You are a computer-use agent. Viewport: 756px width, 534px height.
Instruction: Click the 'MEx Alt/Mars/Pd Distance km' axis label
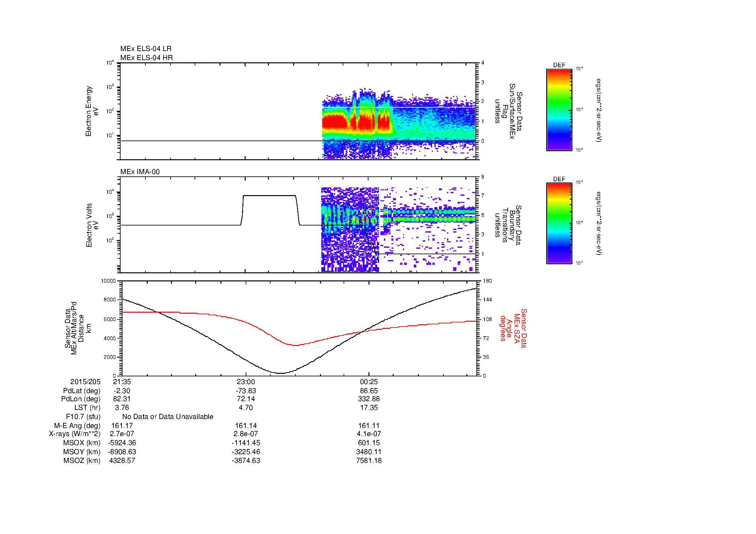pyautogui.click(x=77, y=328)
